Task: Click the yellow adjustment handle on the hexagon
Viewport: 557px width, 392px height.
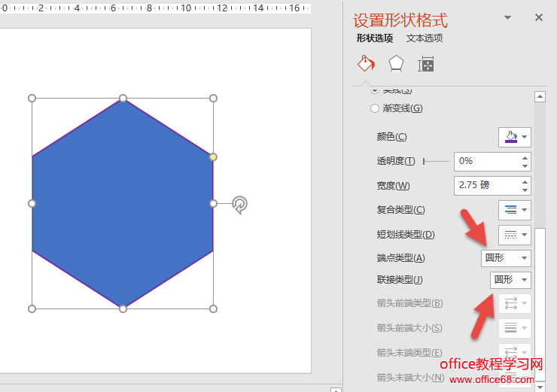Action: 213,156
